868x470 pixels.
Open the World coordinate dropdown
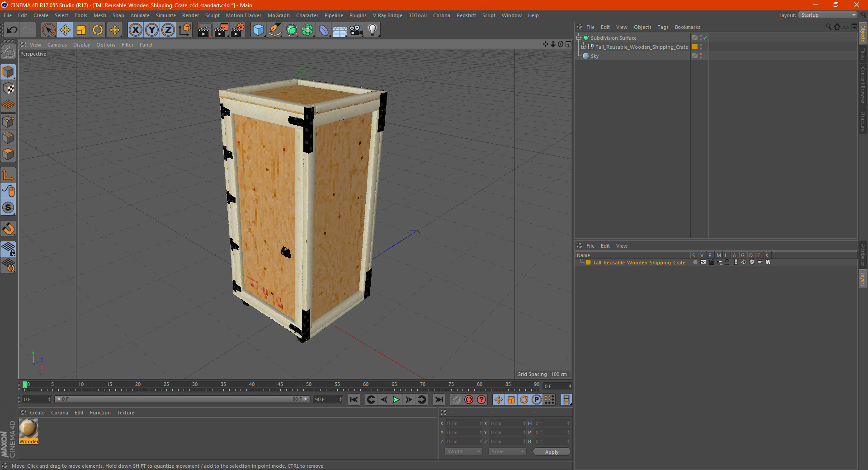click(x=463, y=451)
